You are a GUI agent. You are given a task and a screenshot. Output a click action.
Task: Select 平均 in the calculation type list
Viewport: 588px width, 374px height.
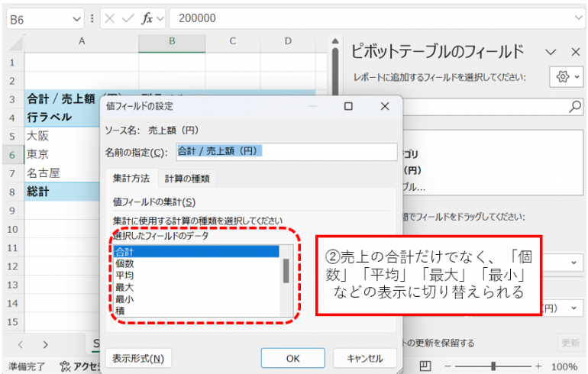click(124, 275)
